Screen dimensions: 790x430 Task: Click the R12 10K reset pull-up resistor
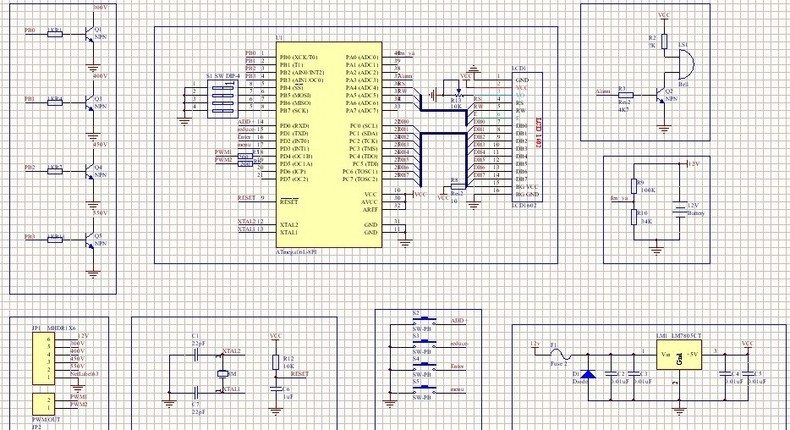point(276,365)
